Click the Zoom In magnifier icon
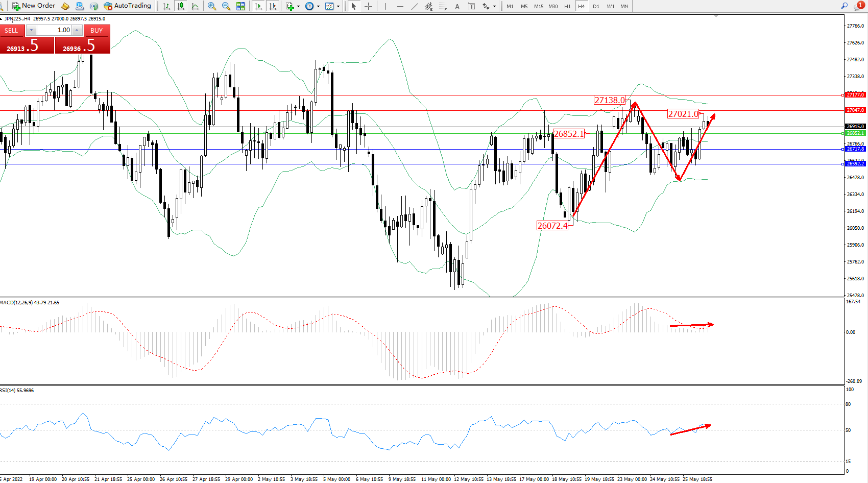Viewport: 868px width, 483px height. (211, 6)
